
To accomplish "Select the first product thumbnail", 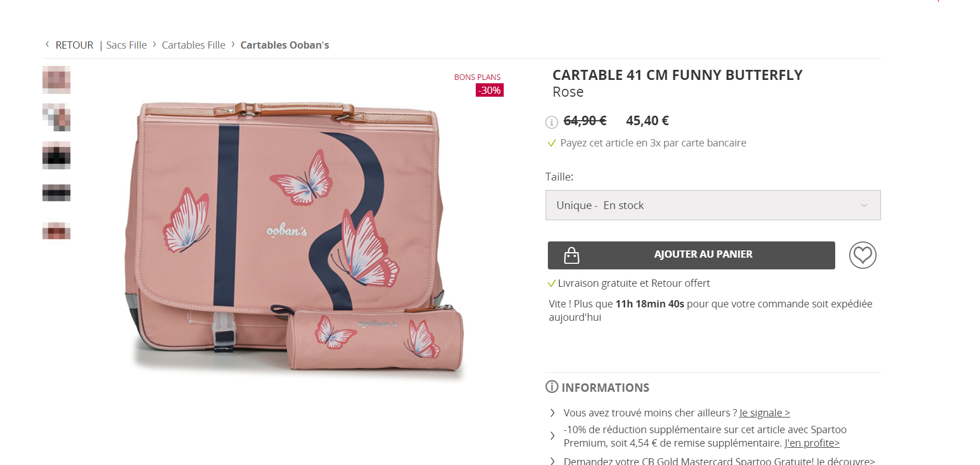I will [x=56, y=80].
